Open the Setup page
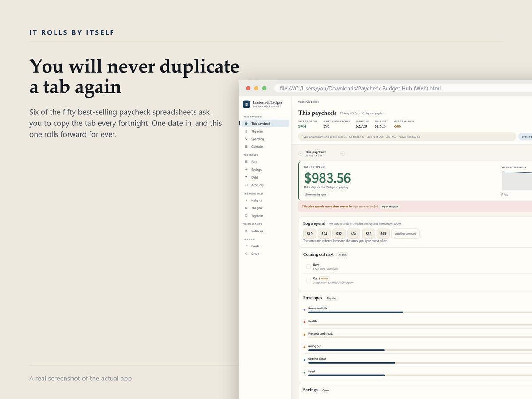This screenshot has width=532, height=399. pos(255,254)
